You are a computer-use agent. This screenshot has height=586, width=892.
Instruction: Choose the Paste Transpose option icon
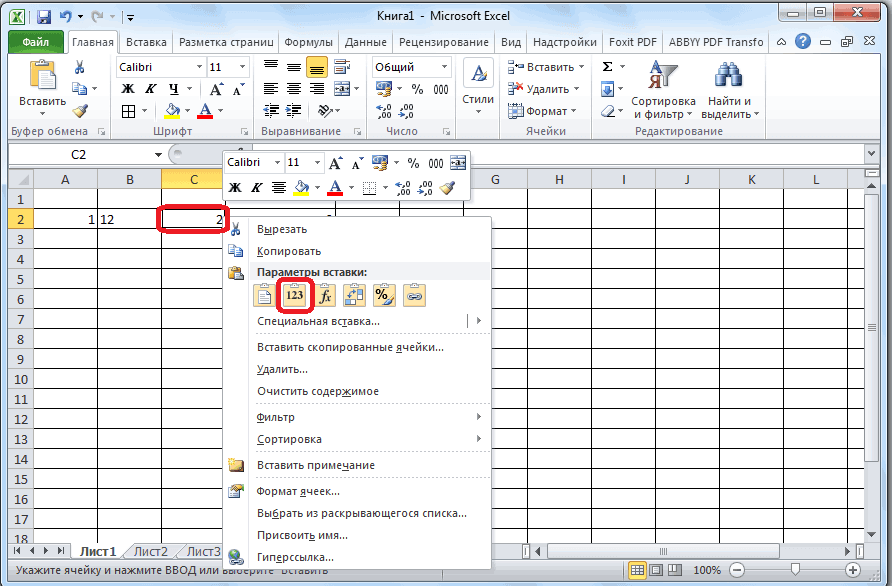click(354, 295)
